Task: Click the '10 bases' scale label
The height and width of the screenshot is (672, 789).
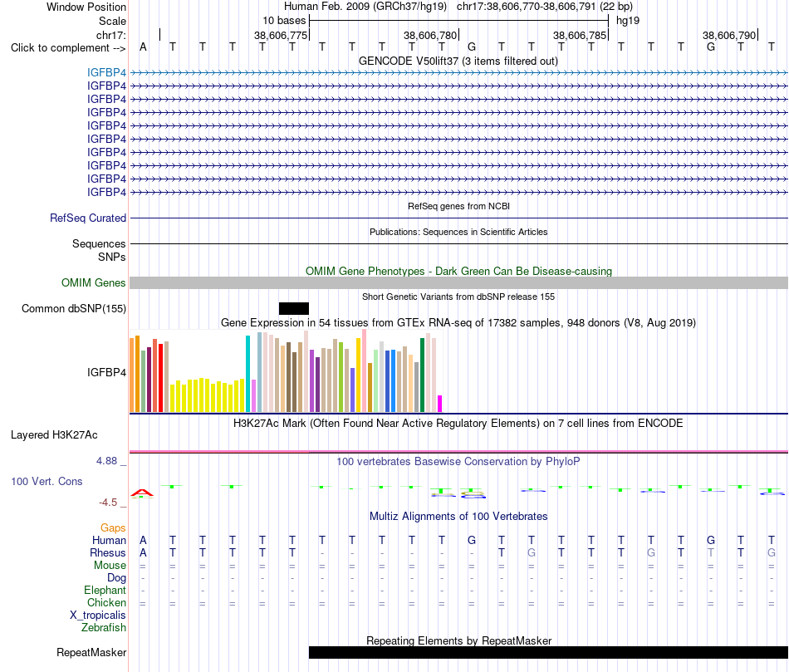Action: 284,21
